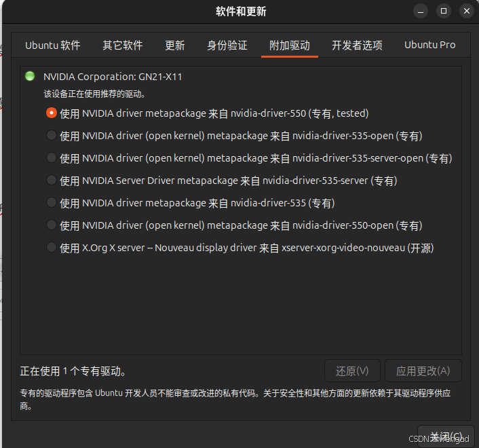The height and width of the screenshot is (448, 479).
Task: Close the 软件和更新 window with X
Action: point(467,12)
